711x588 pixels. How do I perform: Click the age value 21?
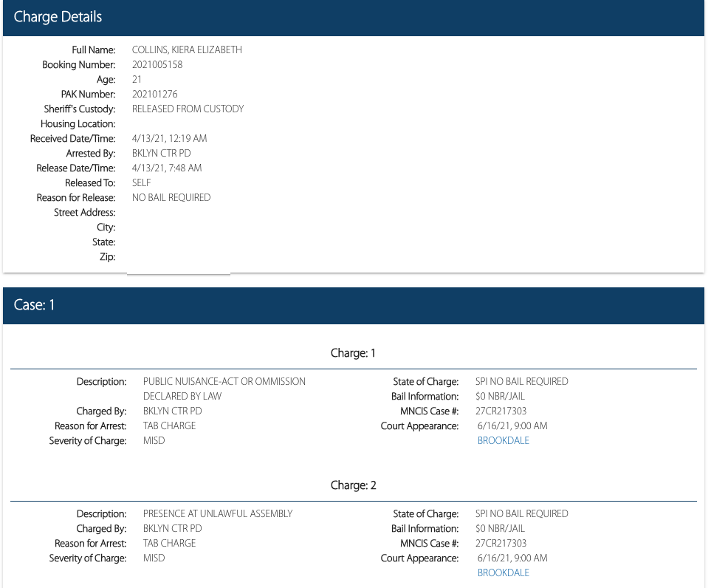(x=137, y=80)
